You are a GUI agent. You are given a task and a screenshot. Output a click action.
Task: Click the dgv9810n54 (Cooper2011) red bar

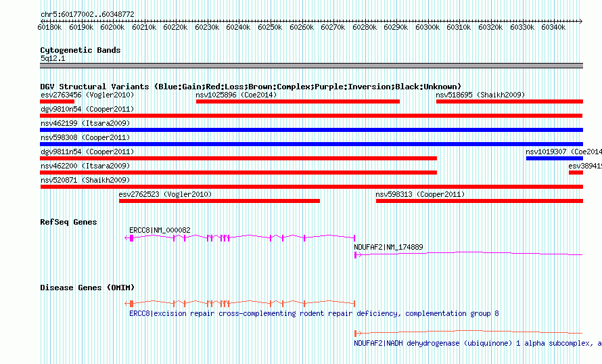point(311,116)
